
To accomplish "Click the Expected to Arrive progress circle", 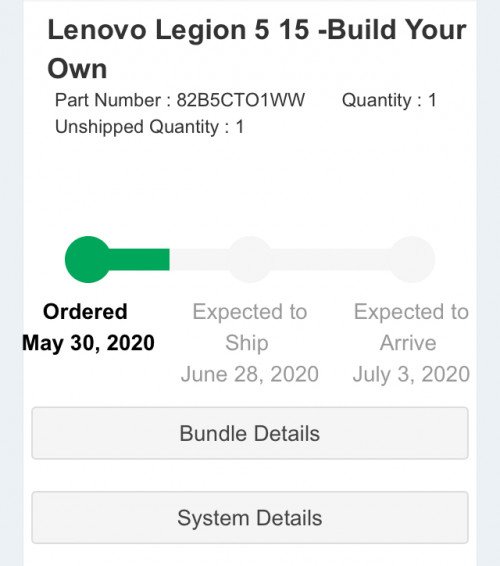I will point(412,259).
